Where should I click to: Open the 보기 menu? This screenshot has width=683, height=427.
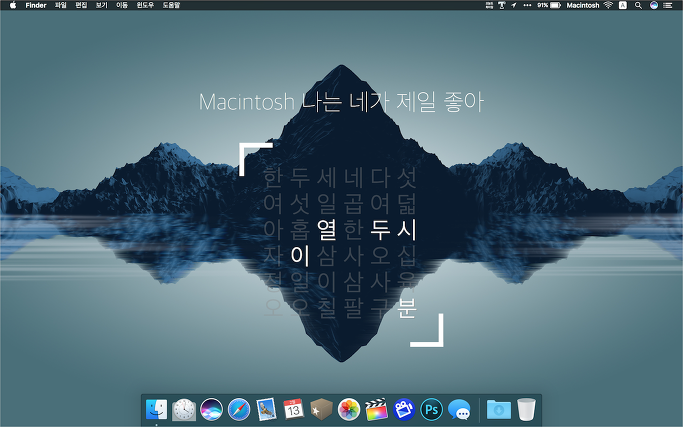click(101, 5)
